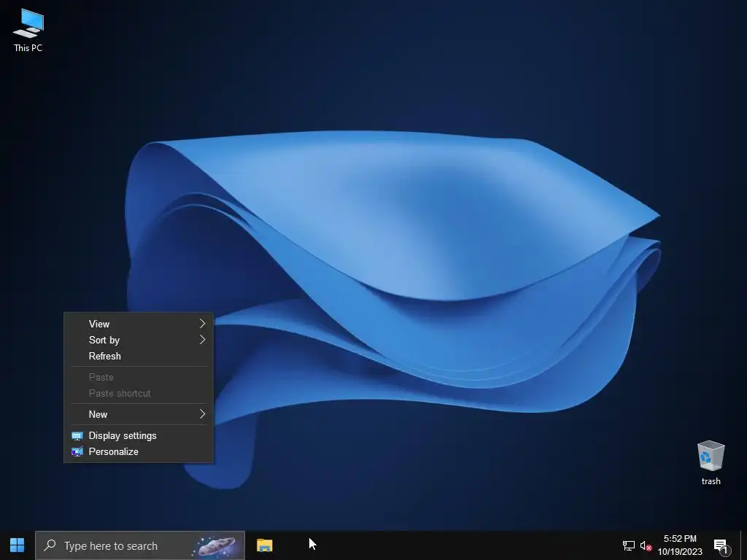Viewport: 747px width, 560px height.
Task: Choose Refresh from the context menu
Action: (139, 356)
